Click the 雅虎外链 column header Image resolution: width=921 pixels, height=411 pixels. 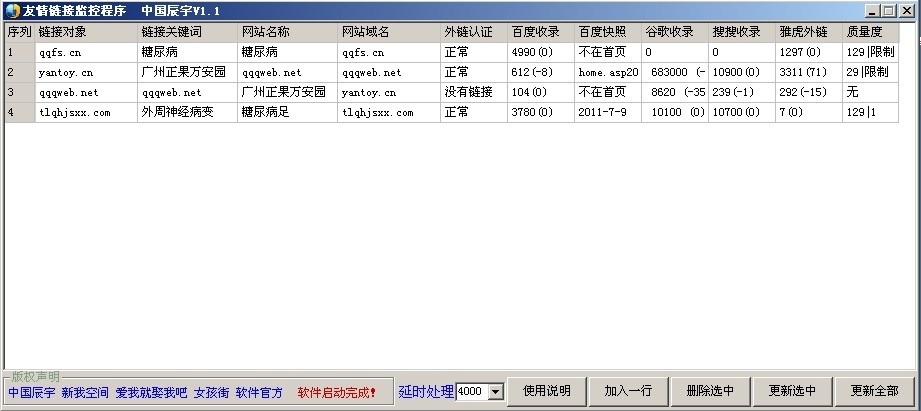click(808, 32)
